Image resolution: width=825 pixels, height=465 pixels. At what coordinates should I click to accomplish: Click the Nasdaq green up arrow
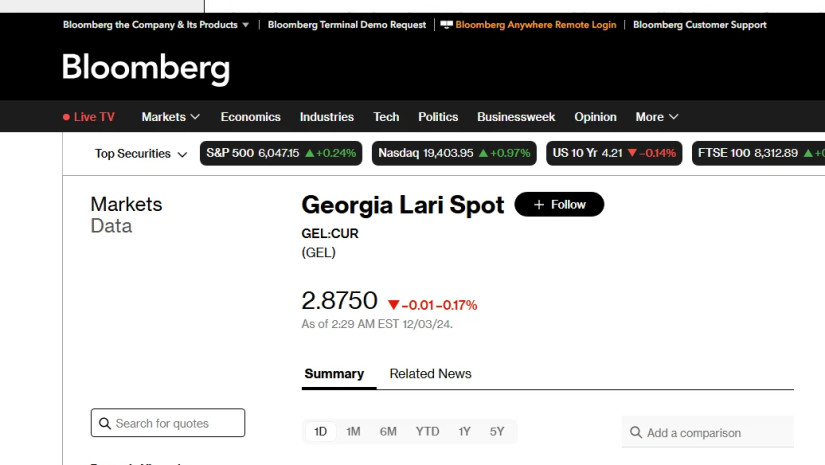pyautogui.click(x=484, y=154)
